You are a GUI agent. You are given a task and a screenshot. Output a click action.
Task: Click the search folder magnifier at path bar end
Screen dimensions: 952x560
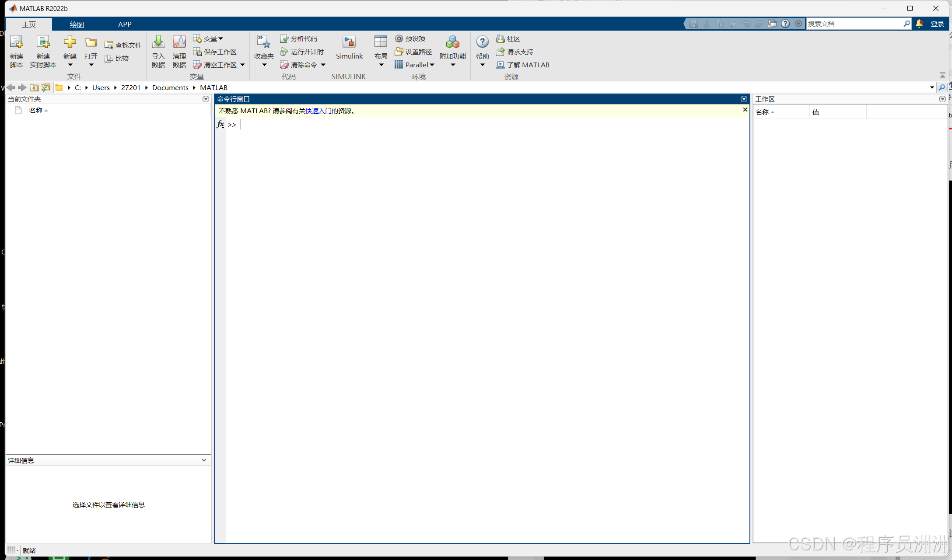pyautogui.click(x=942, y=87)
